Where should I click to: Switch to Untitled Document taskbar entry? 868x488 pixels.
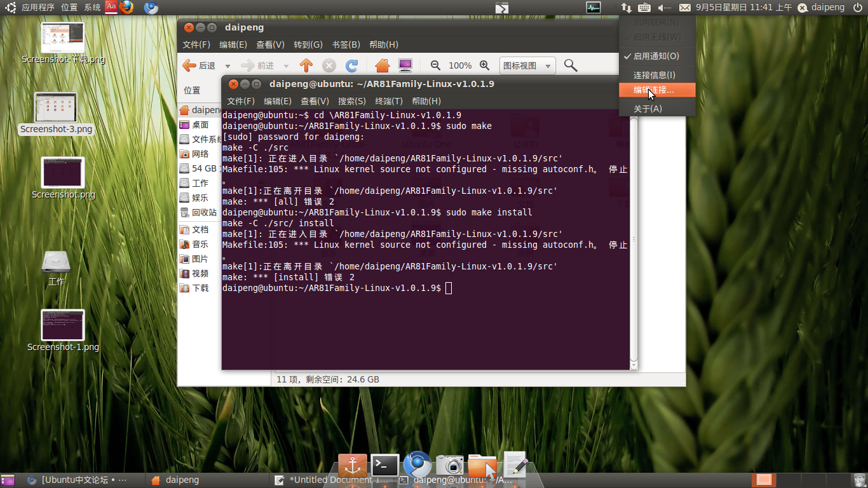(x=331, y=480)
